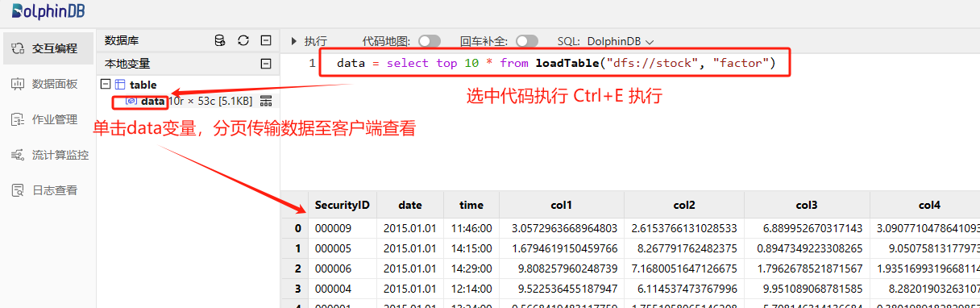Click the SecurityID column header

(342, 205)
